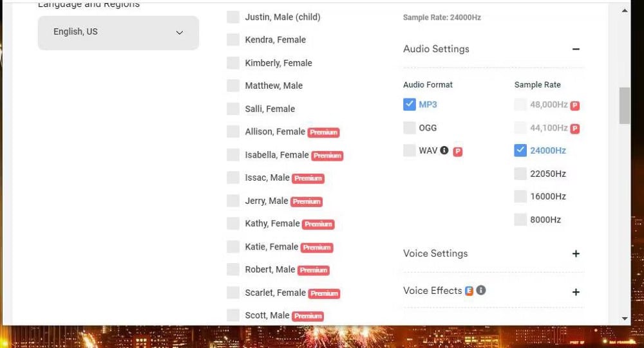Screen dimensions: 644x348
Task: Check the 22050Hz sample rate option
Action: click(520, 174)
